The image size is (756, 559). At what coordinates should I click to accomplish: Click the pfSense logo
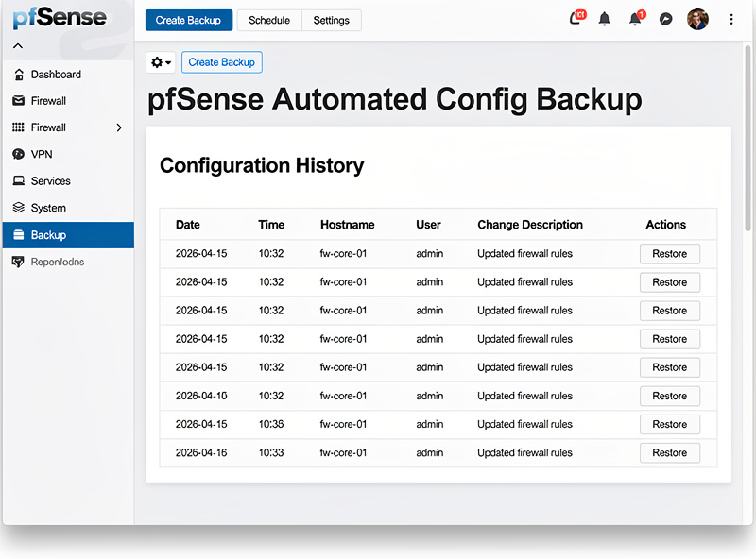60,18
